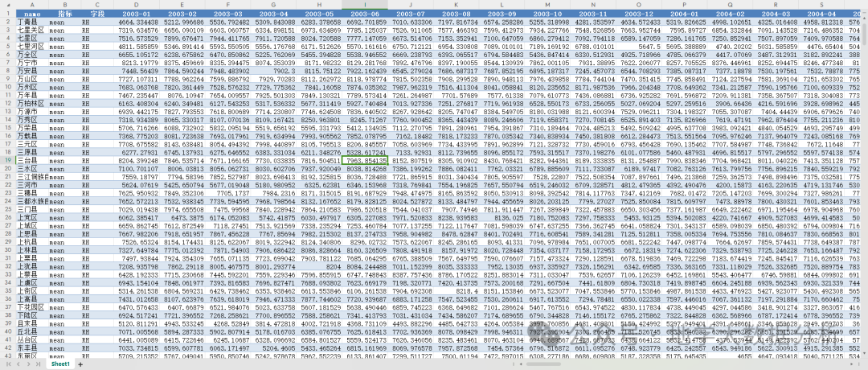Viewport: 868px width, 370px height.
Task: Add a new sheet with plus icon
Action: (80, 364)
